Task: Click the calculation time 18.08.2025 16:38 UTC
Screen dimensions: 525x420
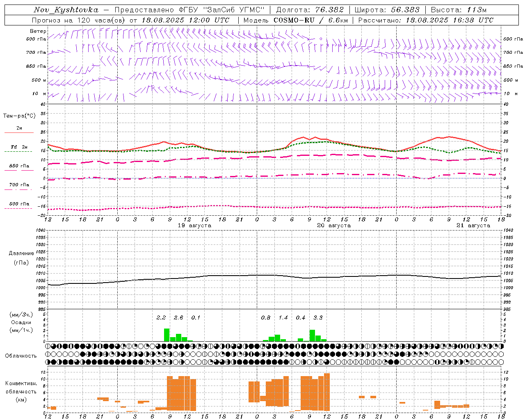Action: [450, 20]
